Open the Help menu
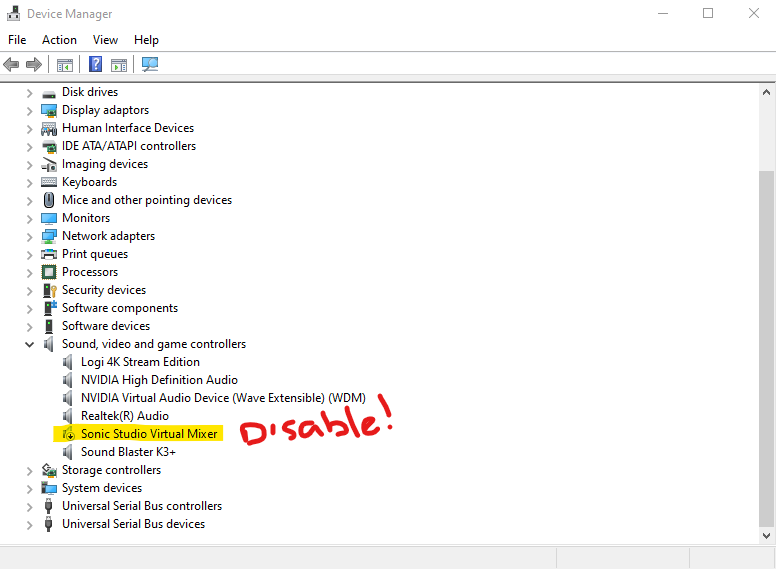 point(146,40)
